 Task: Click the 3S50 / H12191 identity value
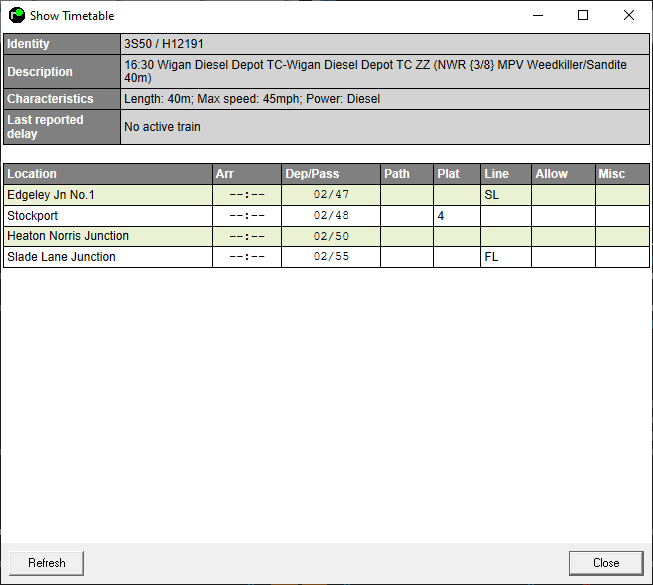tap(164, 44)
